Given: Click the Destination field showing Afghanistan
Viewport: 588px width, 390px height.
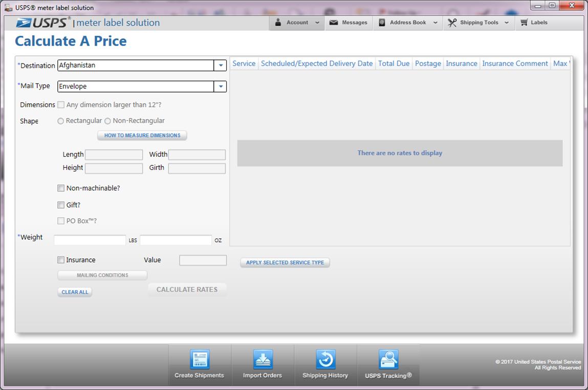Looking at the screenshot, I should coord(136,65).
